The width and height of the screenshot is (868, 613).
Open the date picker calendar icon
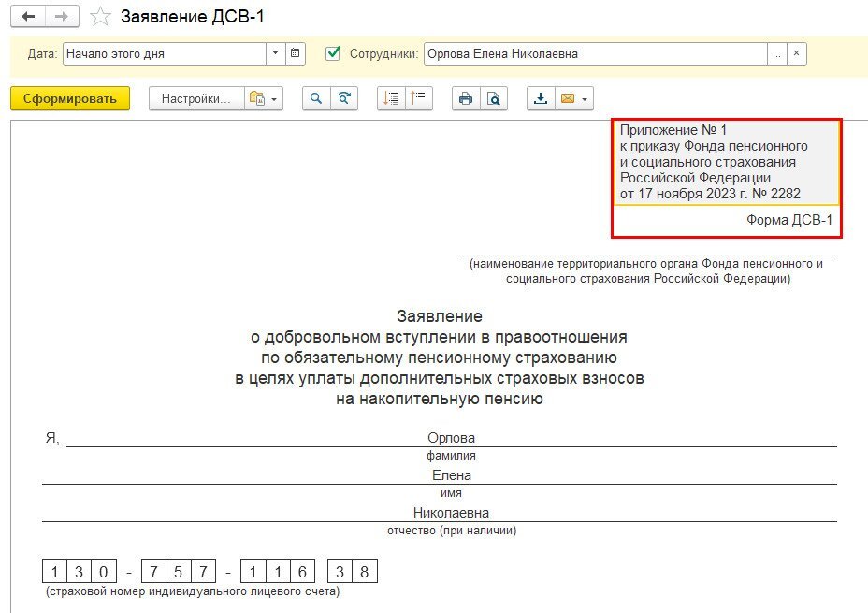coord(295,53)
